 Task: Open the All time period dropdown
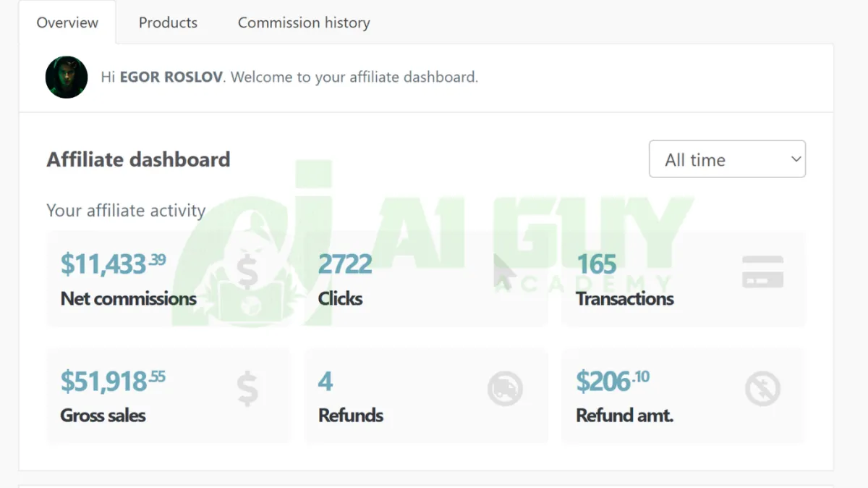point(727,159)
